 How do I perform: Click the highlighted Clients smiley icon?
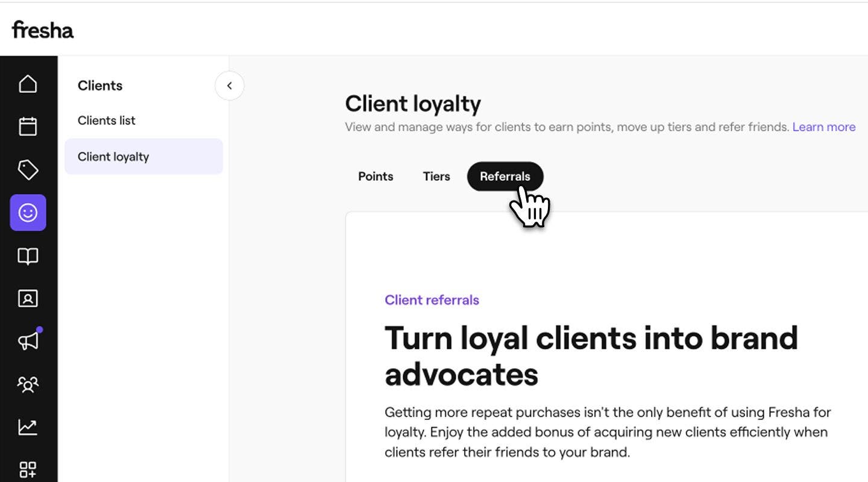coord(28,212)
